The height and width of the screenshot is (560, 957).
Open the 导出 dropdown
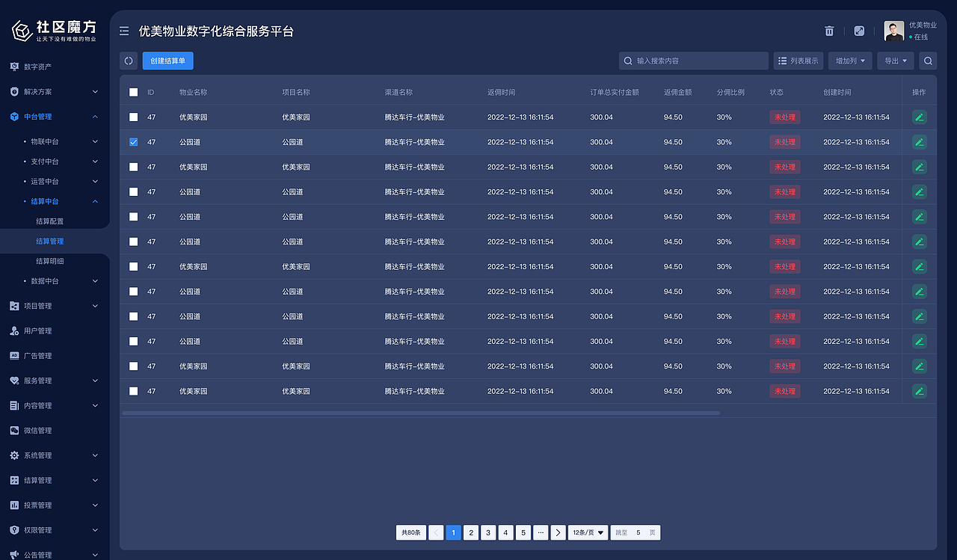895,61
